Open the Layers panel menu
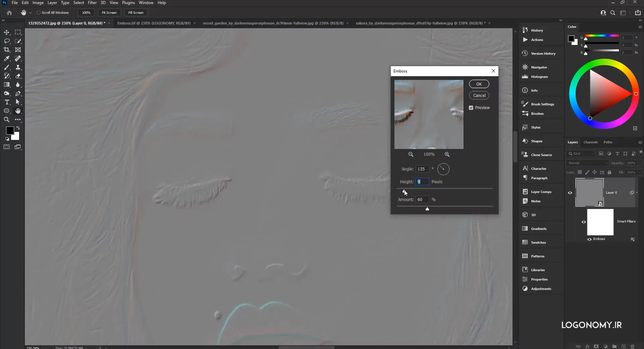 point(640,142)
